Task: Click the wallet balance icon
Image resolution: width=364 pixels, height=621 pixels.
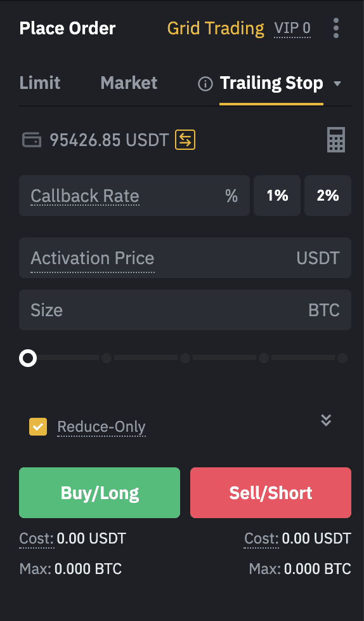Action: (32, 140)
